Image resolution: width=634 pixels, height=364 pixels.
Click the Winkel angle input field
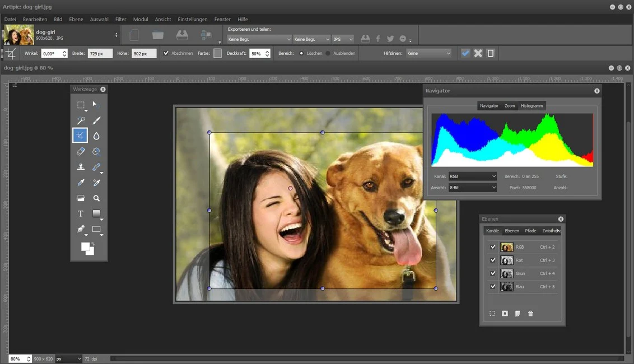pyautogui.click(x=54, y=53)
